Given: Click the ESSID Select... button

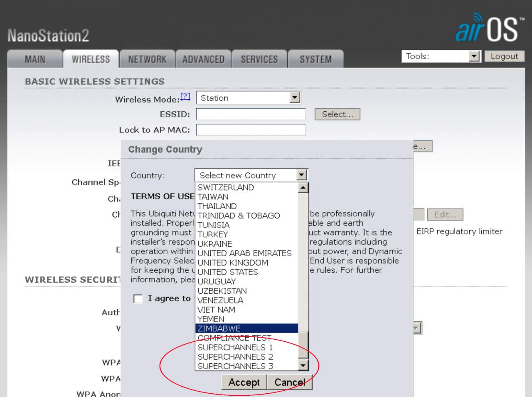Looking at the screenshot, I should pos(337,114).
